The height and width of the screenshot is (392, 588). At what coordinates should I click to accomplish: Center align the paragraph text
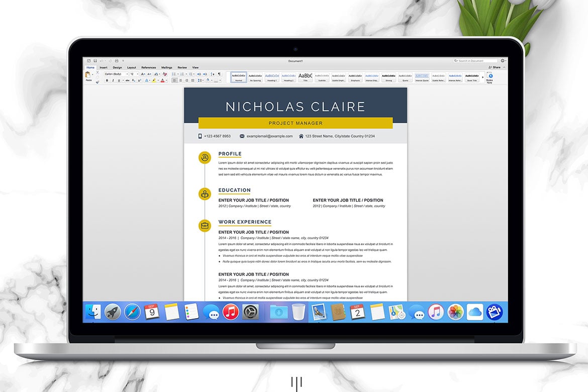pos(180,80)
